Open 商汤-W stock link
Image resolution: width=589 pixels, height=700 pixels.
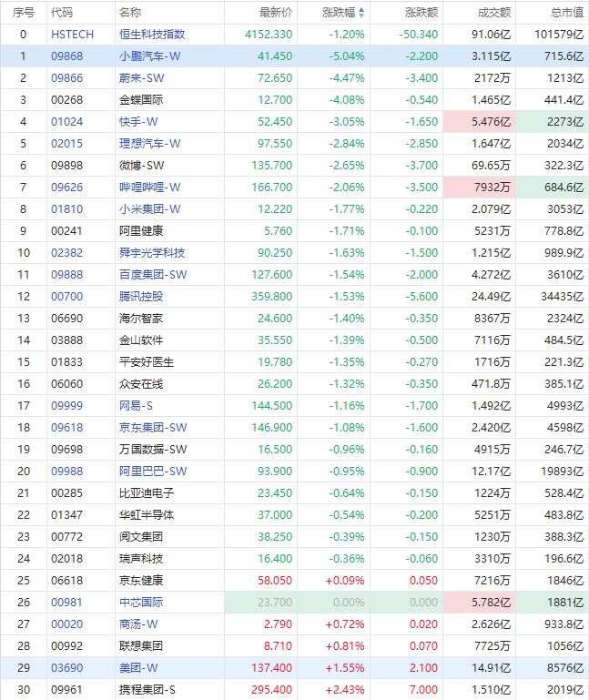pyautogui.click(x=138, y=625)
